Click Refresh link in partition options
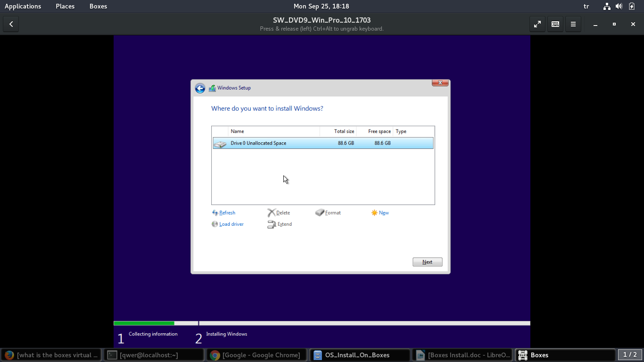This screenshot has width=644, height=362. pos(227,213)
